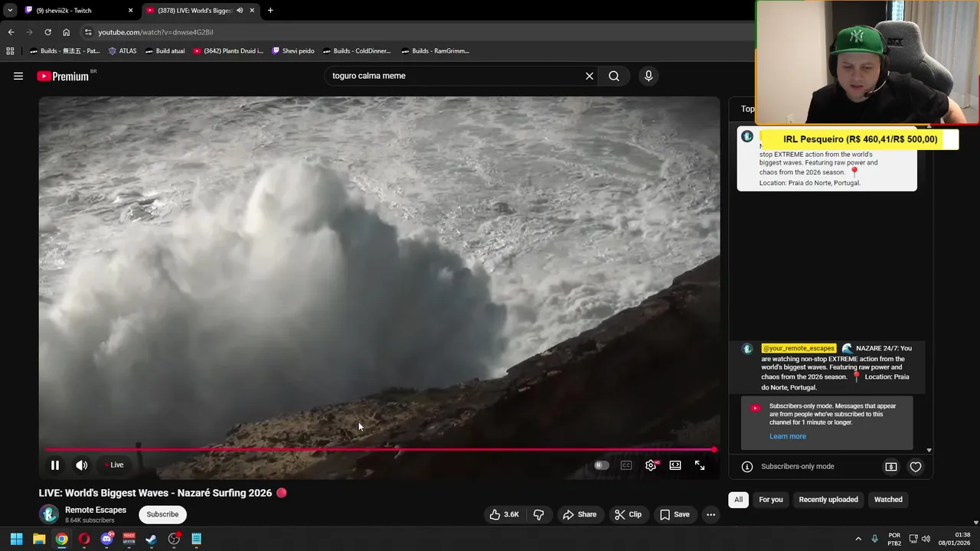This screenshot has width=980, height=551.
Task: Like the video with thumbs up
Action: pos(504,514)
